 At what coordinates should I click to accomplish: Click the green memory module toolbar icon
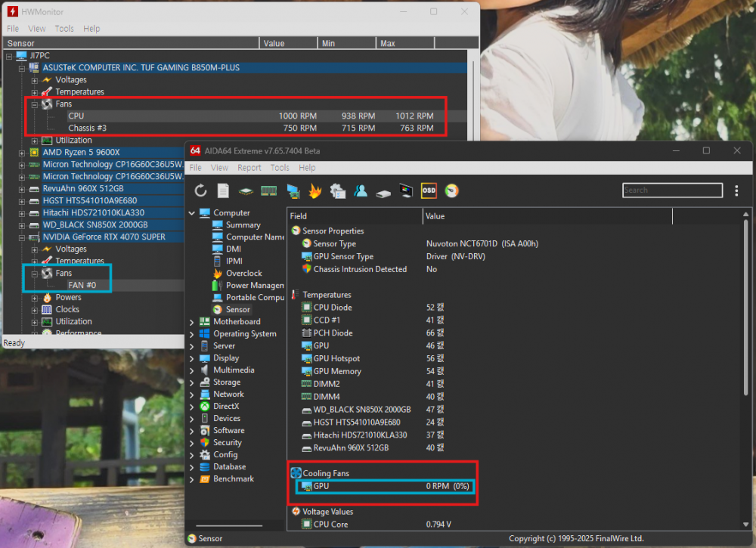269,190
